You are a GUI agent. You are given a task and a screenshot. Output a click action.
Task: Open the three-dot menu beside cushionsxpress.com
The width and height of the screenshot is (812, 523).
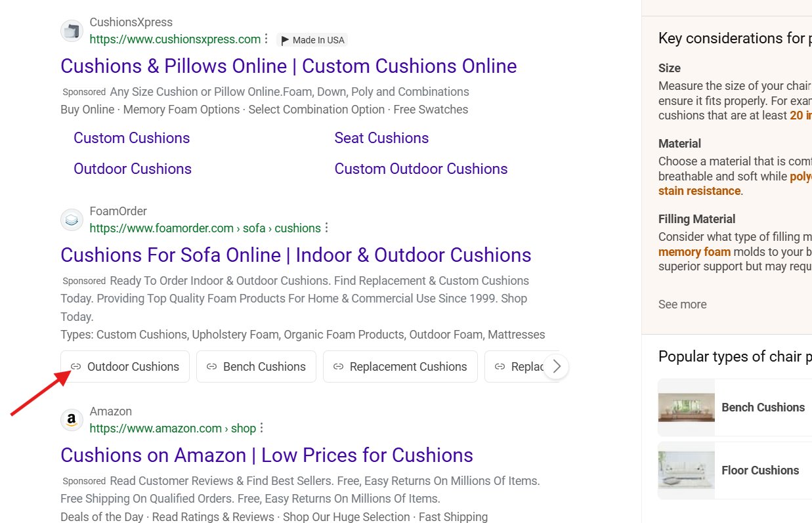267,39
